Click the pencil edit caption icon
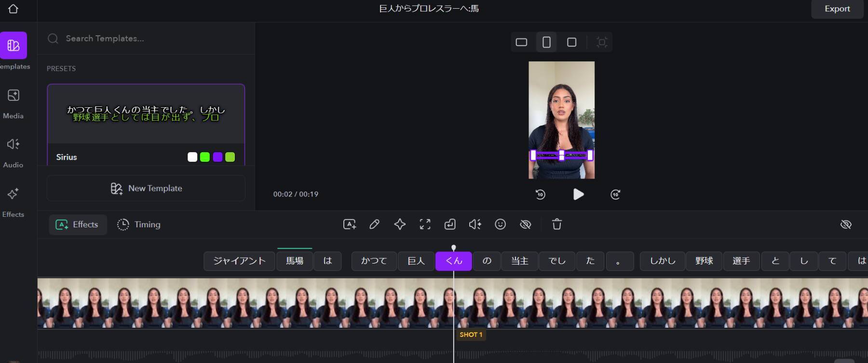The width and height of the screenshot is (868, 363). [x=374, y=224]
